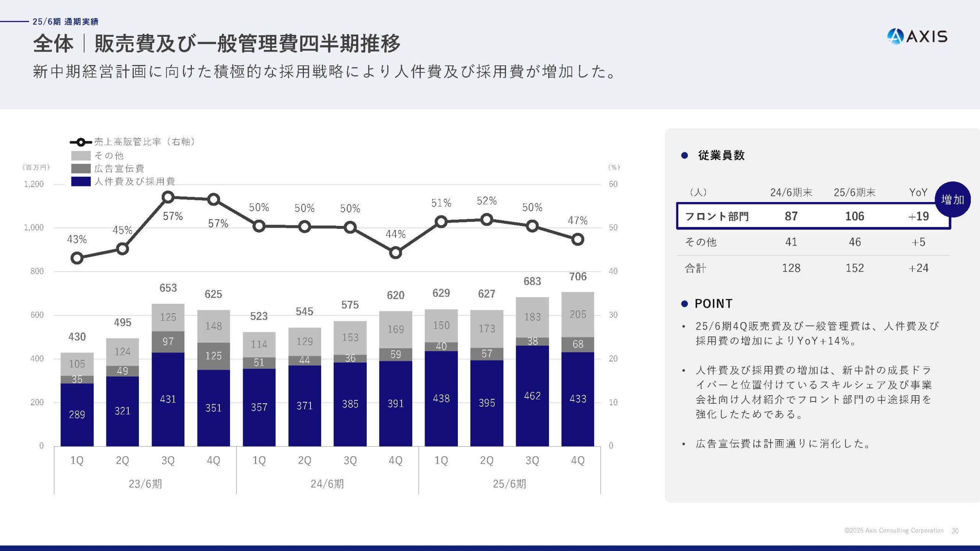Screen dimensions: 980x551
Task: Click the light gray その他 legend swatch
Action: pyautogui.click(x=81, y=156)
